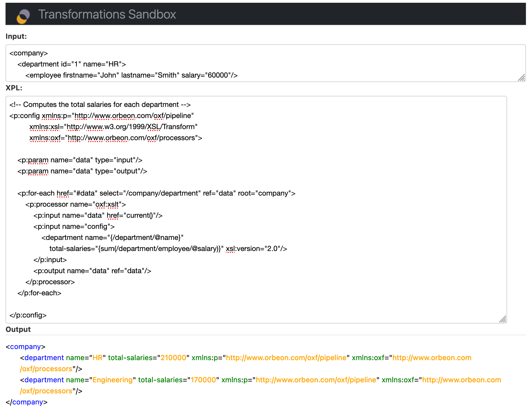Click the XPL comment line about total salaries
532x410 pixels.
(100, 105)
